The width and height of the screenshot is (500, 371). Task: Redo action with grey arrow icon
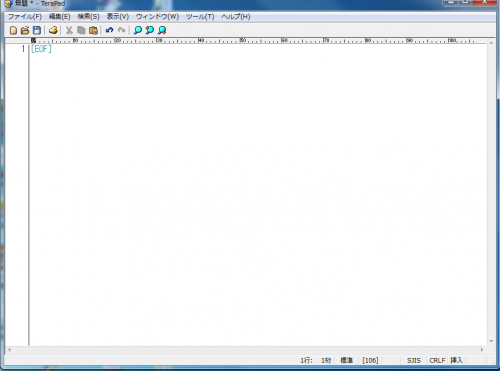click(122, 30)
